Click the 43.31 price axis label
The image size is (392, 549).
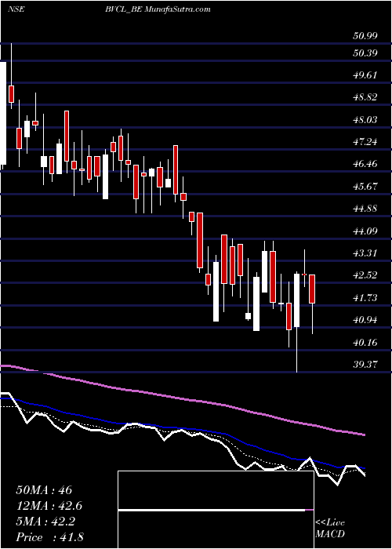(x=365, y=253)
